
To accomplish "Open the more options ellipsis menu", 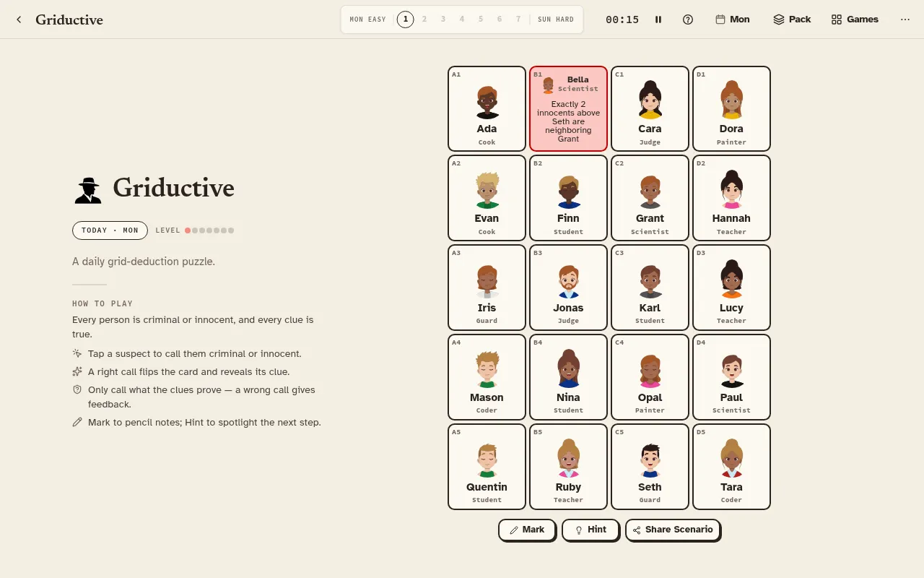I will pyautogui.click(x=905, y=20).
